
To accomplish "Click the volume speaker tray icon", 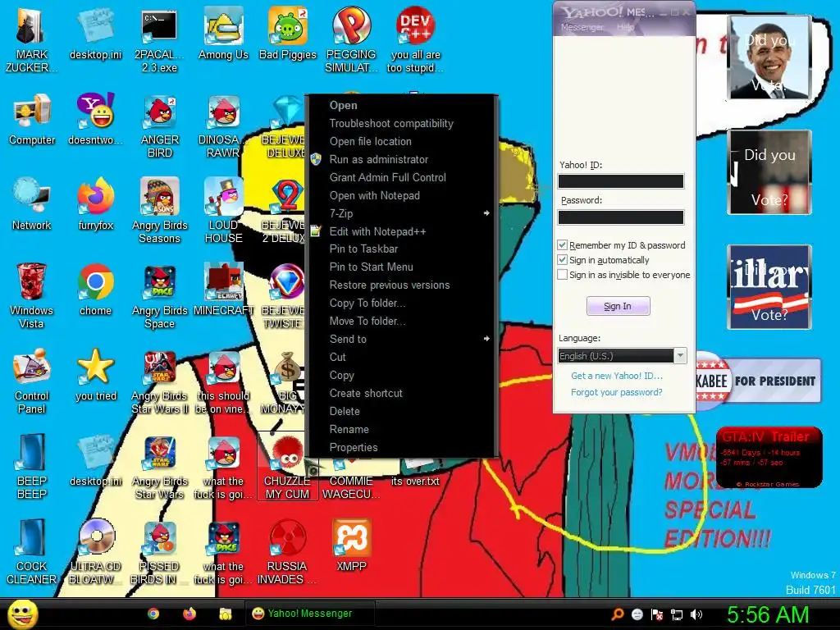I will point(696,614).
